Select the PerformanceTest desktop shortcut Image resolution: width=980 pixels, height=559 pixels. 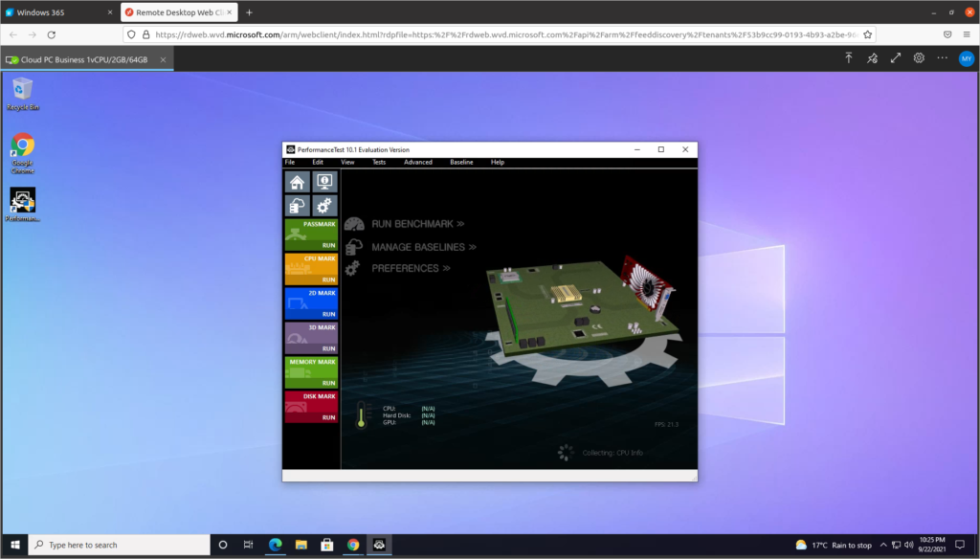point(23,205)
